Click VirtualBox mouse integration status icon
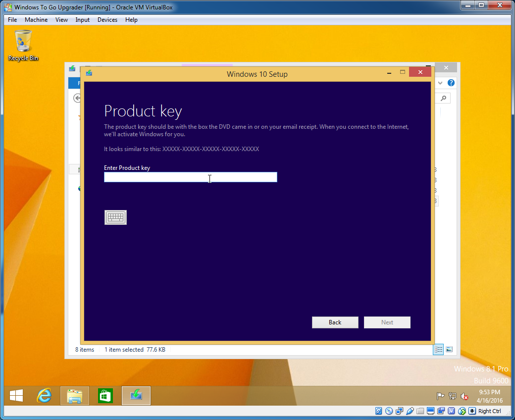Viewport: 515px width, 420px height. click(x=462, y=411)
